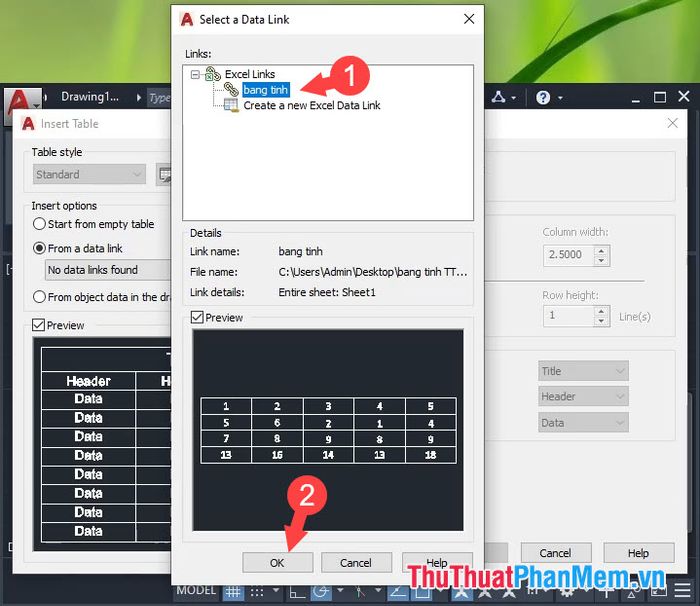Click the file path 'C:\Users\Admin\Desktop\bang tinh TT...'
This screenshot has width=700, height=606.
[x=373, y=272]
